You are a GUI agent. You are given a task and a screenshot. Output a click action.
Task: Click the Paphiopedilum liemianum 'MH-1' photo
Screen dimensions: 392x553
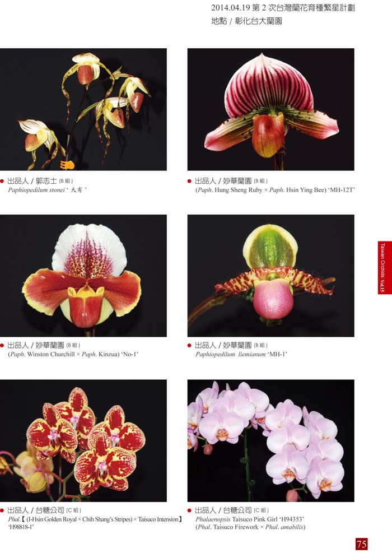coord(270,276)
